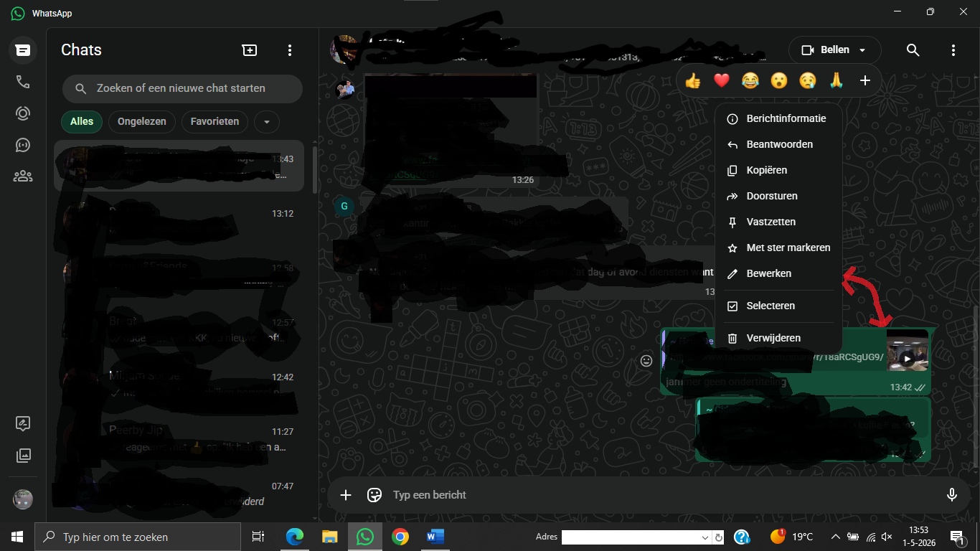Choose Berichtinformatie in context menu
The width and height of the screenshot is (980, 551).
[x=778, y=118]
